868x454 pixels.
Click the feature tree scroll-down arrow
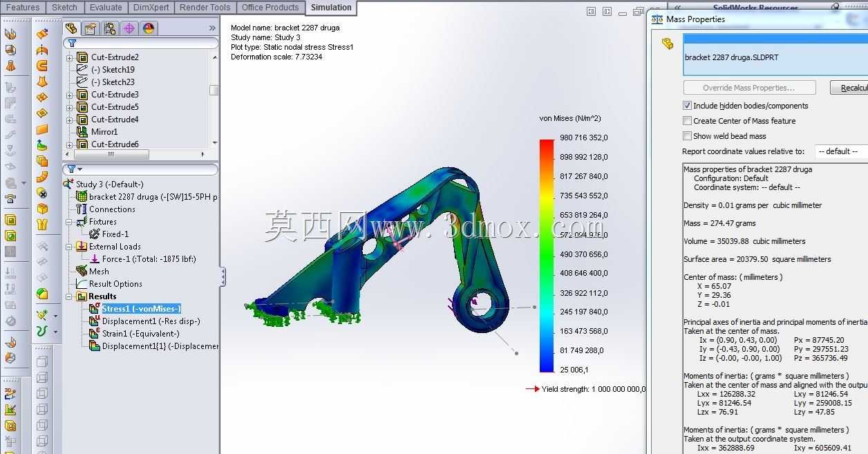click(214, 143)
